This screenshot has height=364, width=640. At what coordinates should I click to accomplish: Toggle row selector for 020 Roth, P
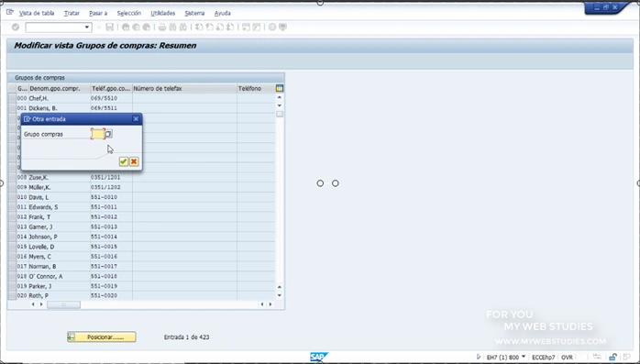[x=12, y=295]
